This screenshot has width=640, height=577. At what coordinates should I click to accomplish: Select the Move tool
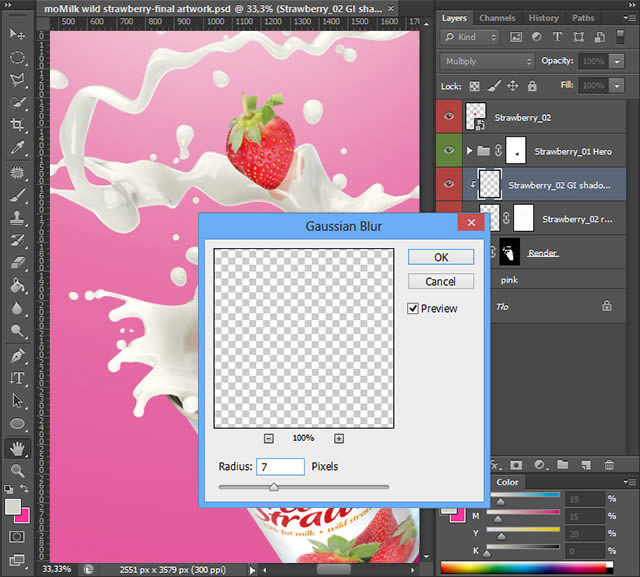[x=17, y=34]
